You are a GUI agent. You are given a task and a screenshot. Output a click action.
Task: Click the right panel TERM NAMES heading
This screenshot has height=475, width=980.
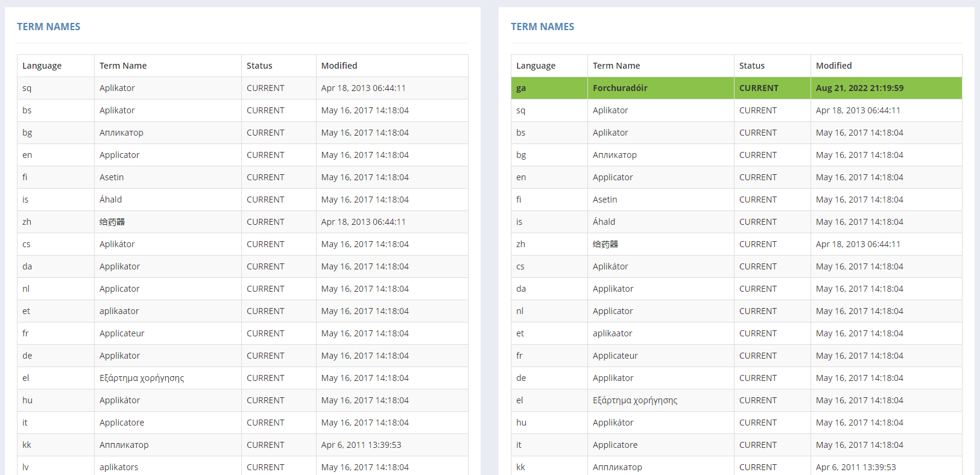(542, 27)
